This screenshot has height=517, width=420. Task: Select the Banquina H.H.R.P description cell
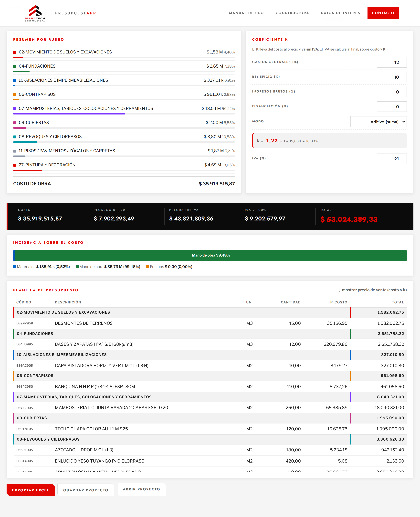[x=95, y=387]
